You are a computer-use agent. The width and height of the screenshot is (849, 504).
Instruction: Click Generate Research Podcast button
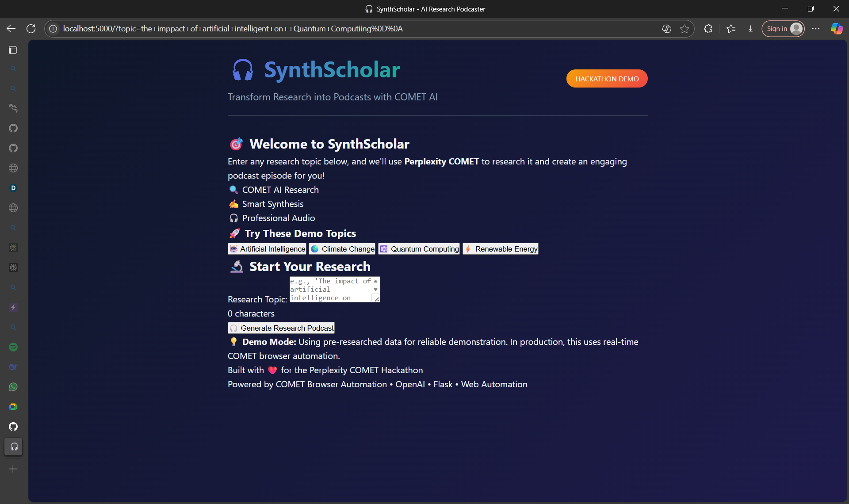click(281, 328)
